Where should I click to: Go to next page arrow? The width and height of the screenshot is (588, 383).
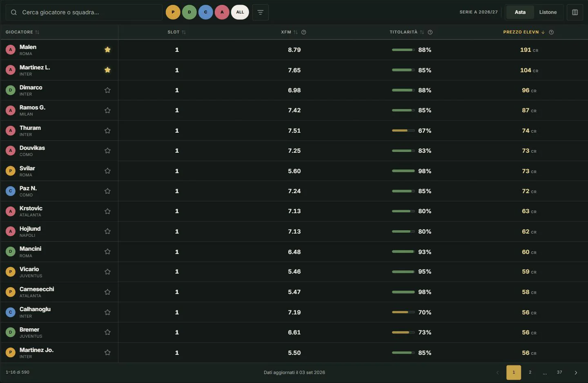pos(576,372)
